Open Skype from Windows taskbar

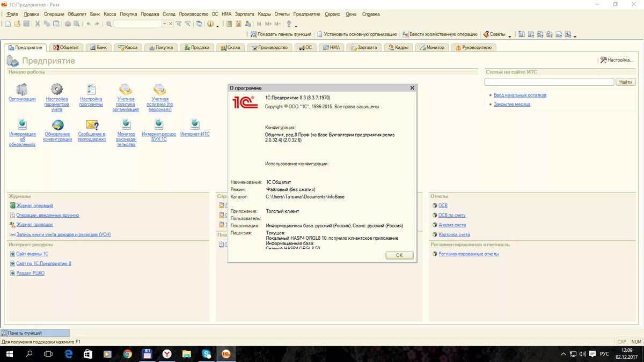click(x=207, y=354)
